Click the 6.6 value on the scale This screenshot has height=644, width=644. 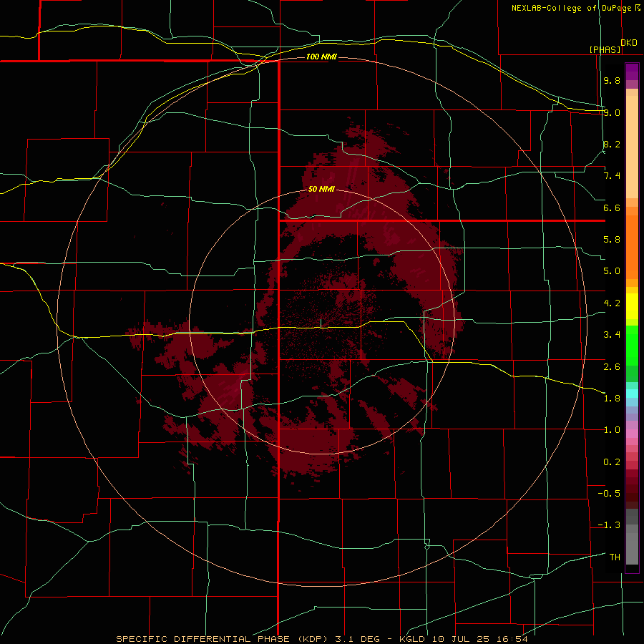pos(612,208)
